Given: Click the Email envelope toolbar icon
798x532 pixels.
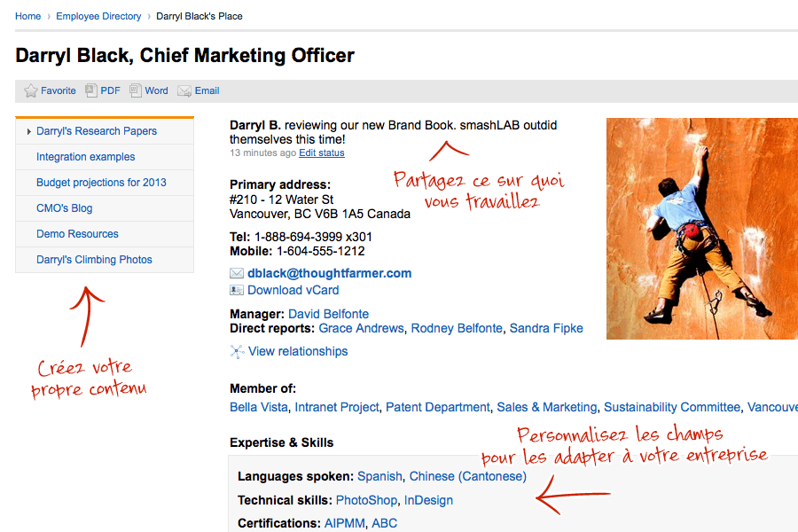Looking at the screenshot, I should [184, 91].
